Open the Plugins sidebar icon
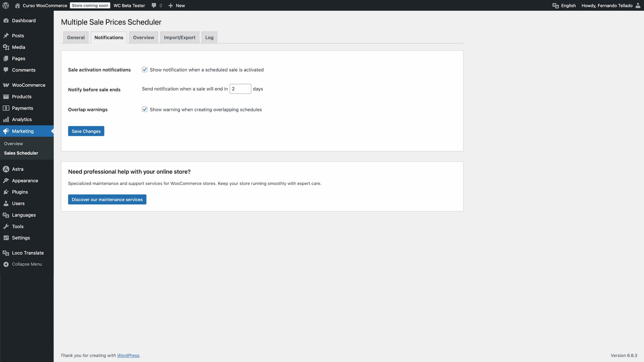Image resolution: width=644 pixels, height=362 pixels. point(6,192)
